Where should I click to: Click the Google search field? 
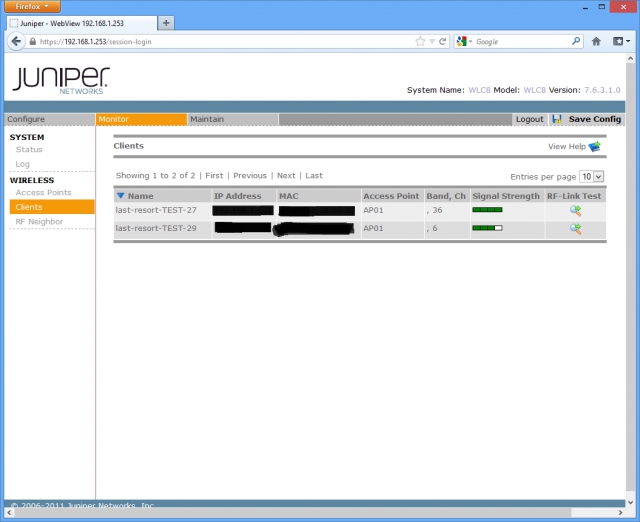[x=522, y=42]
